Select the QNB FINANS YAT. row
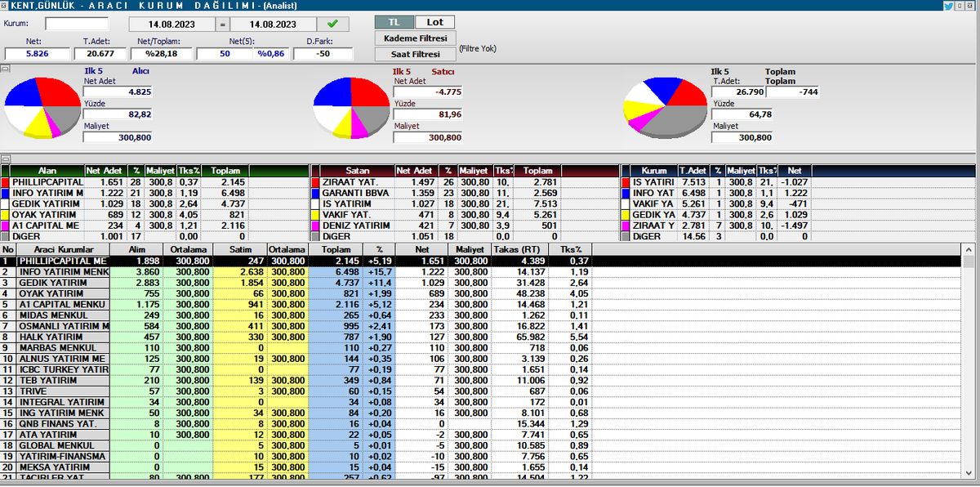Screen dimensions: 980x487 tap(481, 424)
